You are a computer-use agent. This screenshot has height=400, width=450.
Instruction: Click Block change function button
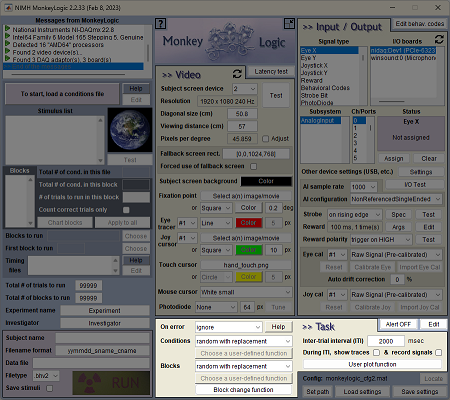coord(243,390)
